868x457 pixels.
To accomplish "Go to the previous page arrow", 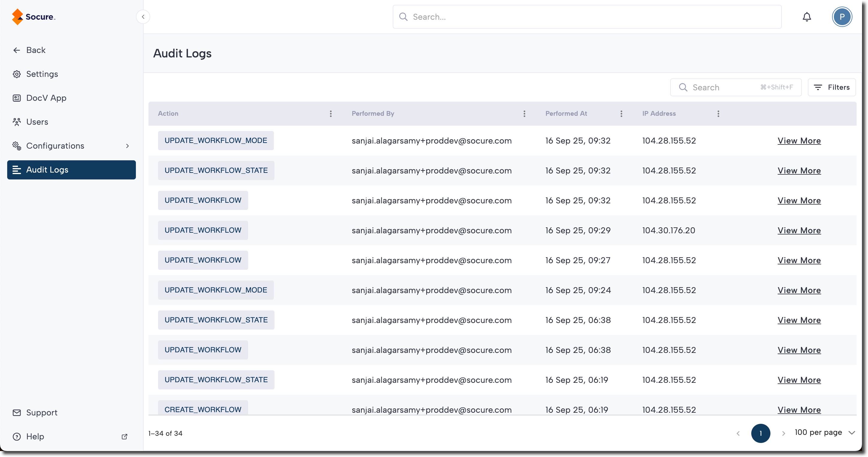I will [x=738, y=433].
